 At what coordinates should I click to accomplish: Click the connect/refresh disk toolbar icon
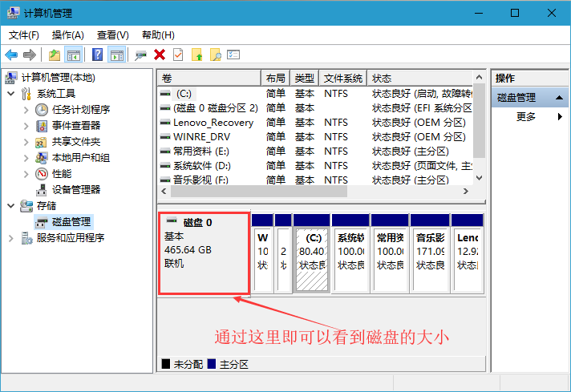[x=140, y=55]
